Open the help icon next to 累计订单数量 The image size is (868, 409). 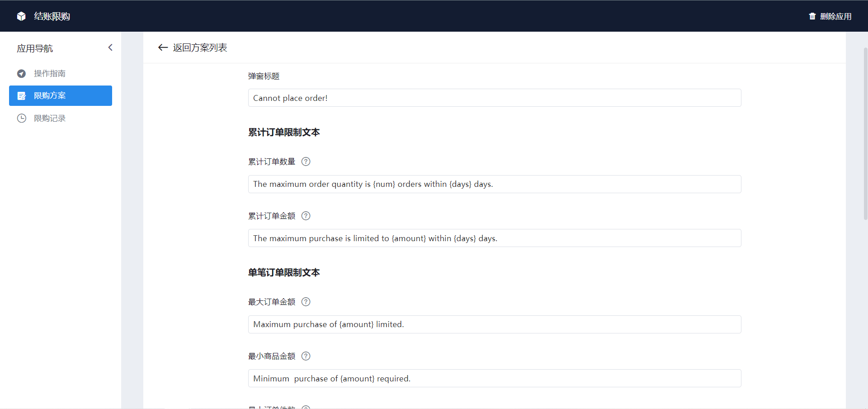(x=306, y=162)
